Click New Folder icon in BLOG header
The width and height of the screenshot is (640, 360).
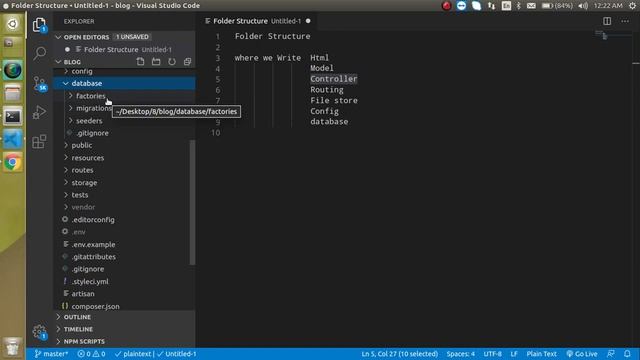[156, 62]
